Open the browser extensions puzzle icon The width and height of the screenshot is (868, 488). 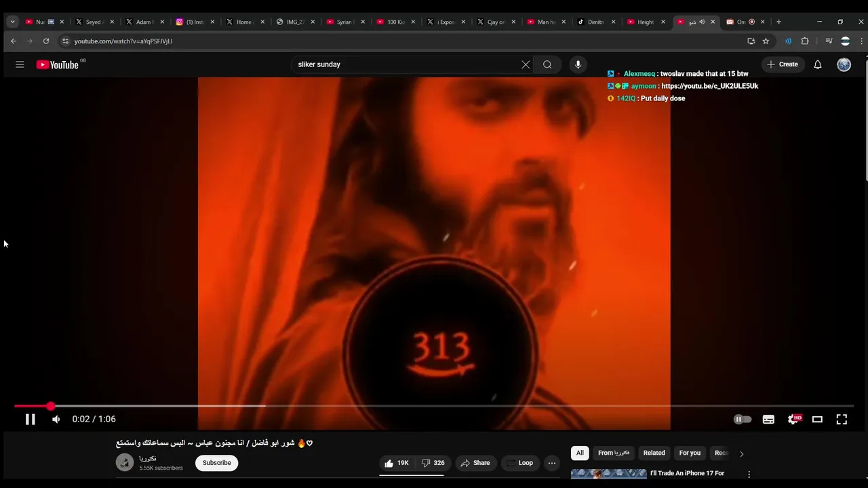[805, 41]
